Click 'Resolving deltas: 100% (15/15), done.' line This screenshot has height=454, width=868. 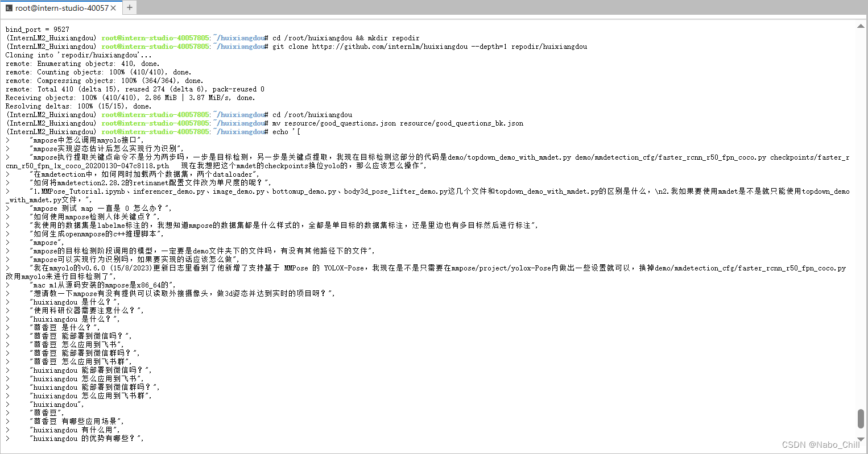tap(78, 106)
